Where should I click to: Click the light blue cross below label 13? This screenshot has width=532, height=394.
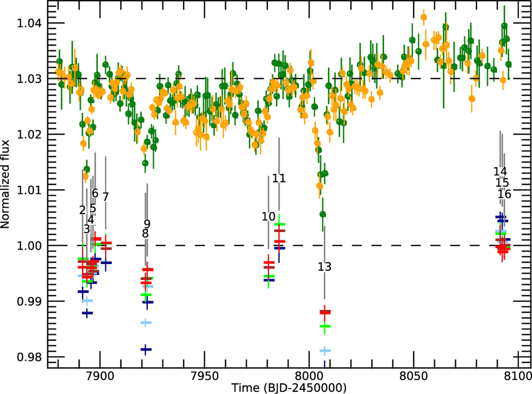tap(325, 351)
